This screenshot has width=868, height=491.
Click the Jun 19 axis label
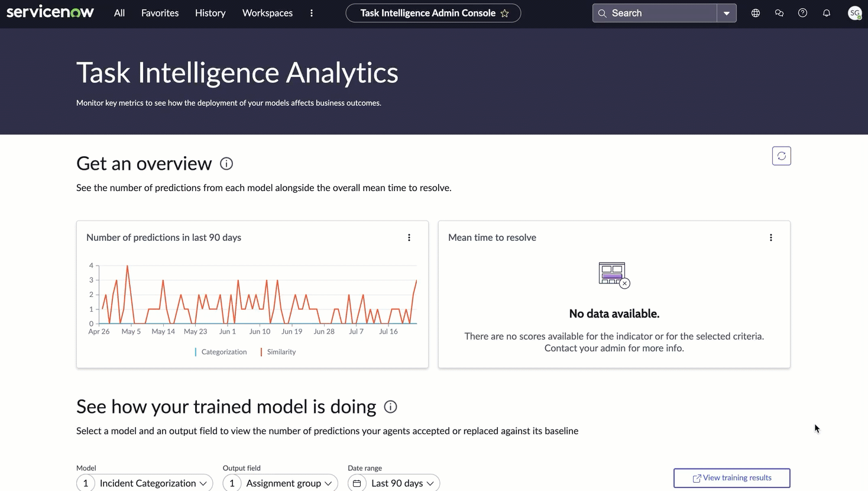292,332
